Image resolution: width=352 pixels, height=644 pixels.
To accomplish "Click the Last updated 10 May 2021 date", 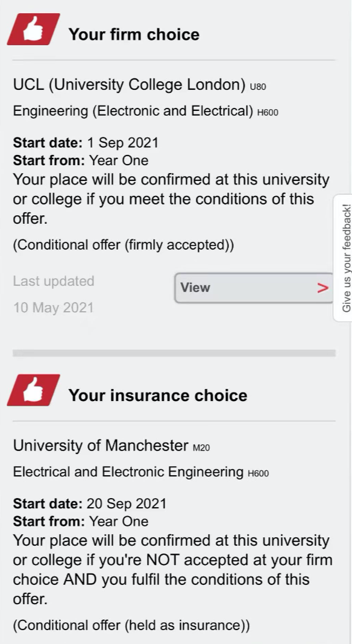I will coord(54,308).
